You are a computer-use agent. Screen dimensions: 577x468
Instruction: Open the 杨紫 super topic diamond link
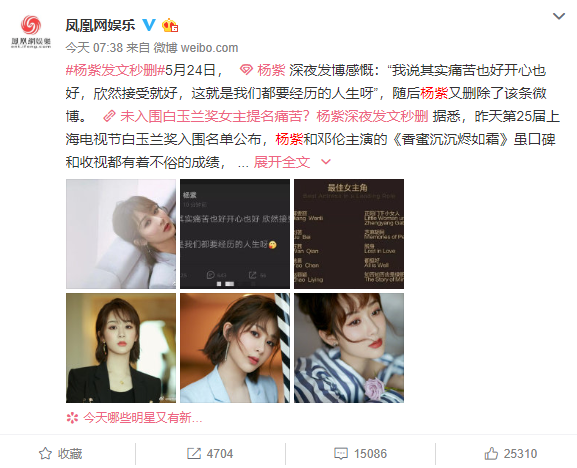click(262, 70)
